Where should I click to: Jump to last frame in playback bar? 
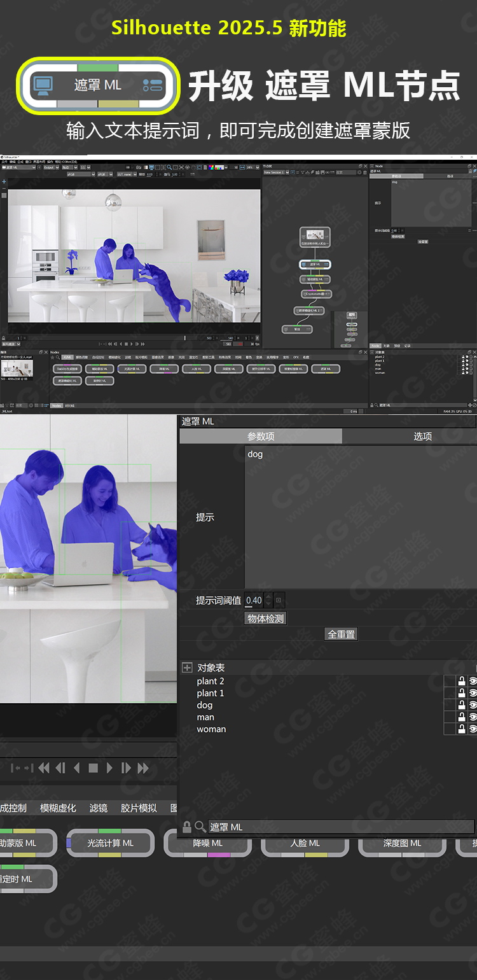(x=143, y=768)
